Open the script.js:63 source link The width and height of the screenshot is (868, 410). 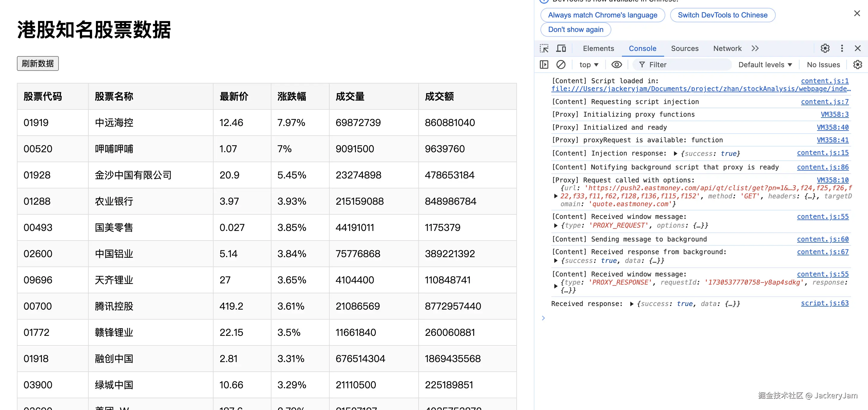825,303
